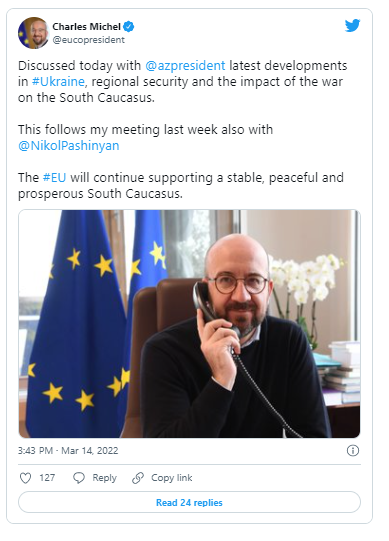The height and width of the screenshot is (541, 389).
Task: Click the 127 likes count
Action: click(47, 478)
